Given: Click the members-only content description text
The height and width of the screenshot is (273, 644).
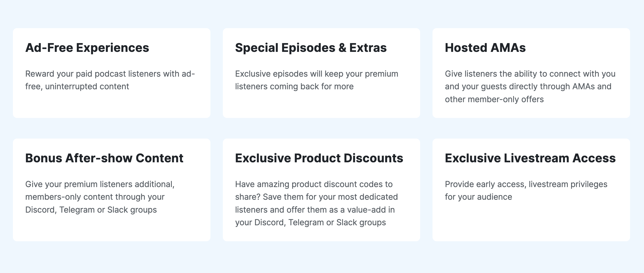Looking at the screenshot, I should tap(100, 197).
